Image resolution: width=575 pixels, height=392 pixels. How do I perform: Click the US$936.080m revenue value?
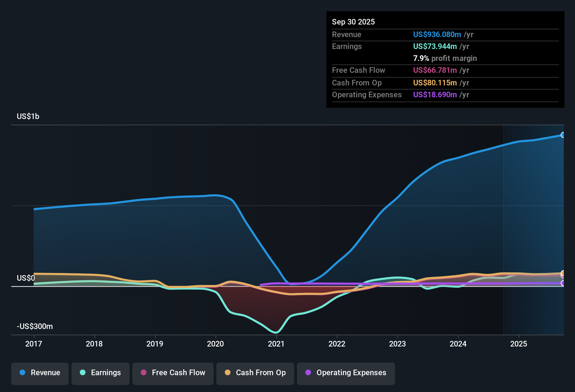click(437, 35)
